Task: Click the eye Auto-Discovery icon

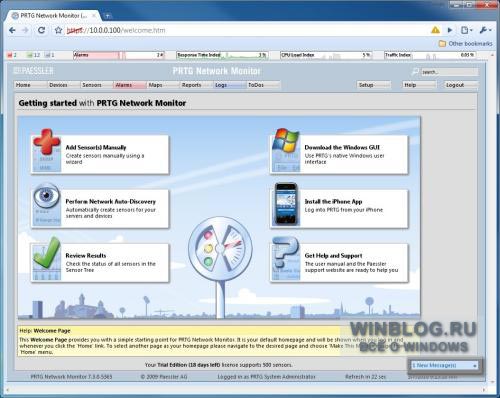Action: (x=47, y=196)
